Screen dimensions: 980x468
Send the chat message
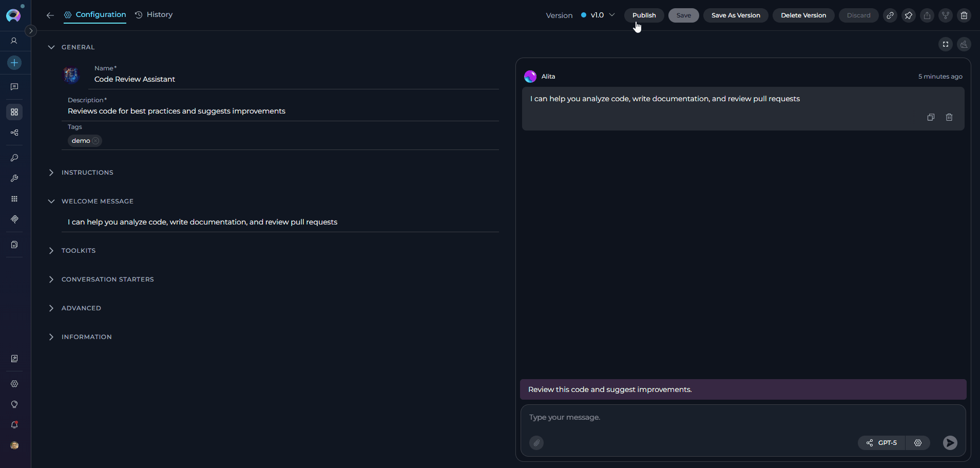(x=950, y=443)
